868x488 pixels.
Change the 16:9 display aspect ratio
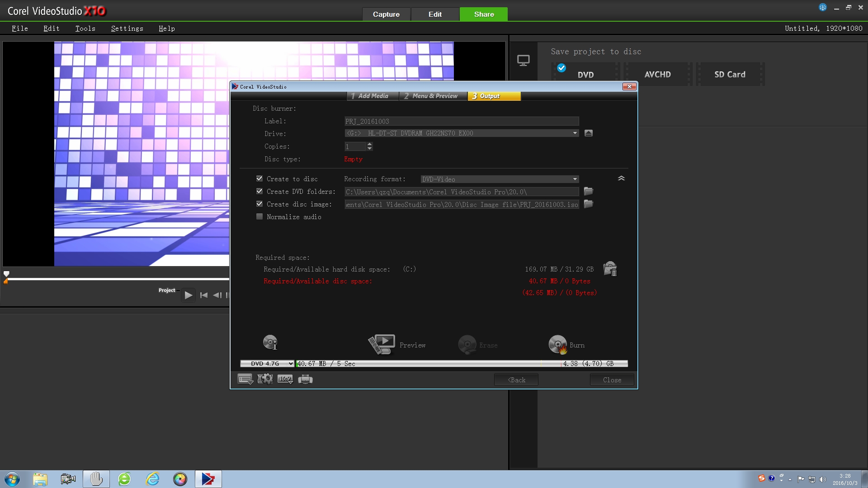point(285,379)
